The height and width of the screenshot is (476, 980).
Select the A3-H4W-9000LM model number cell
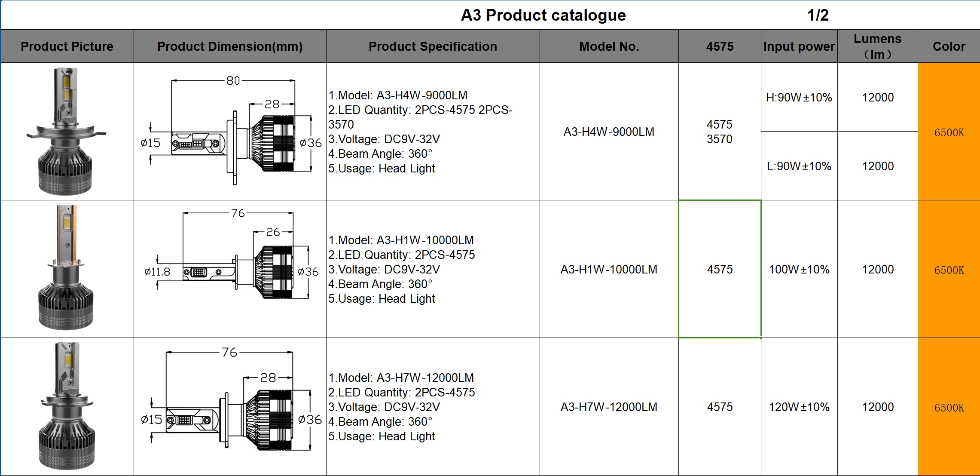point(609,132)
